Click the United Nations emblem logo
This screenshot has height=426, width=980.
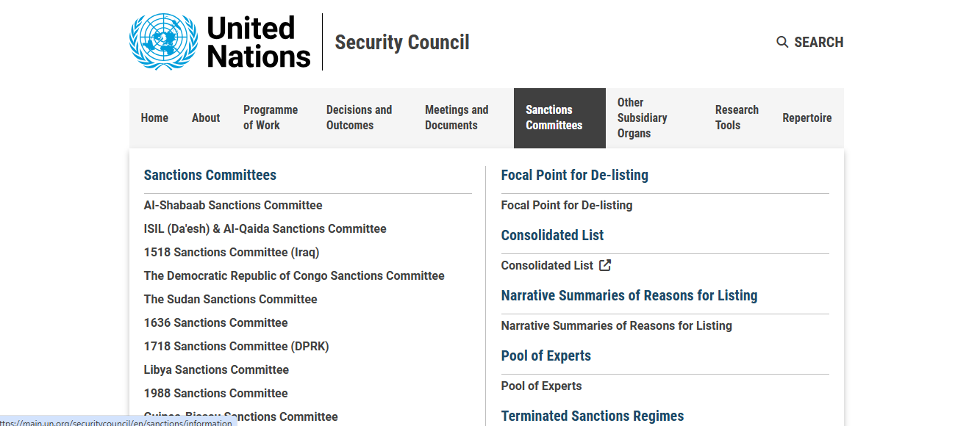pyautogui.click(x=164, y=42)
